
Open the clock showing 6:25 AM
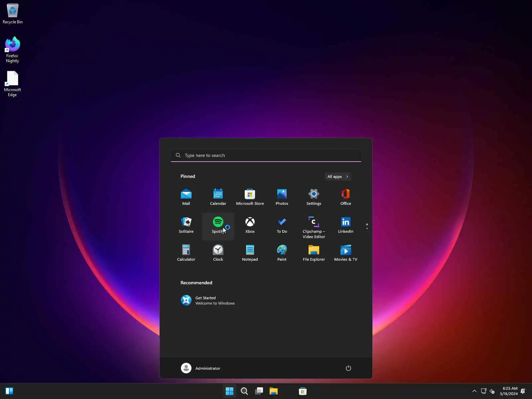(509, 391)
